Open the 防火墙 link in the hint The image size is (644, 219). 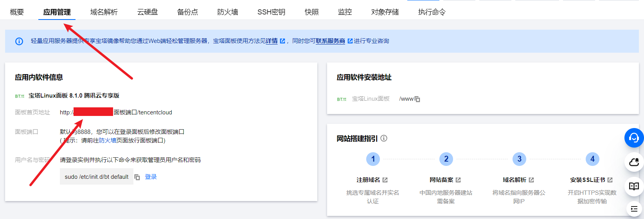coord(108,141)
